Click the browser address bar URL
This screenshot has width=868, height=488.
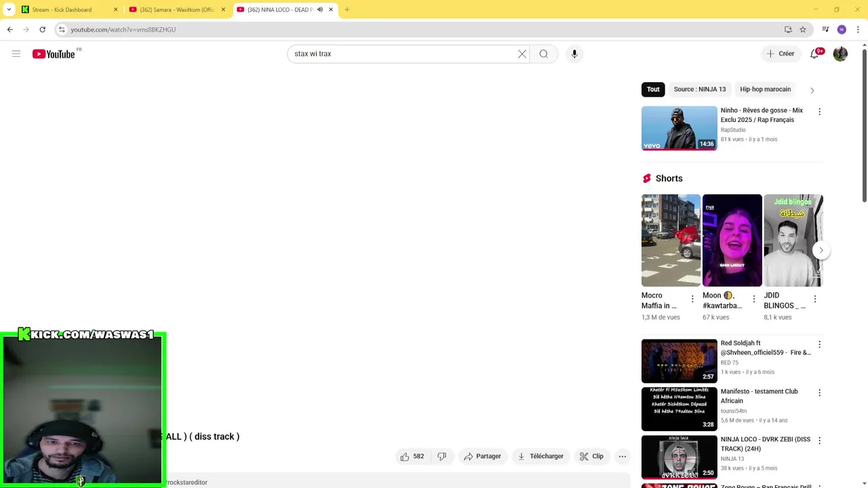[x=123, y=30]
